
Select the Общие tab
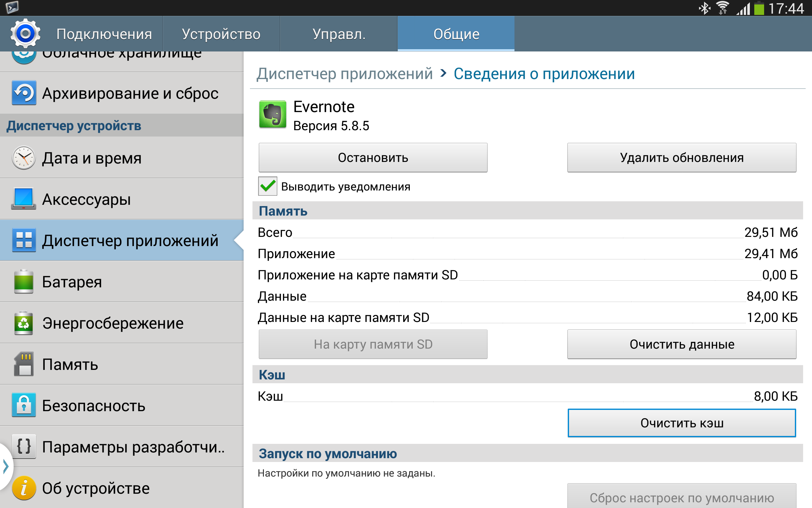point(456,34)
